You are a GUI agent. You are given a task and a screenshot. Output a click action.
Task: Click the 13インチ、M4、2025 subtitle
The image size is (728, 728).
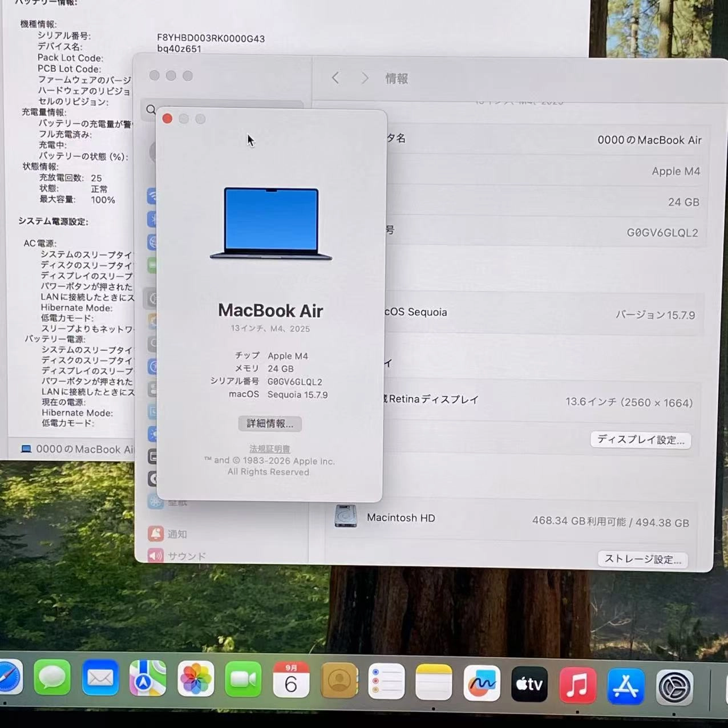point(270,329)
